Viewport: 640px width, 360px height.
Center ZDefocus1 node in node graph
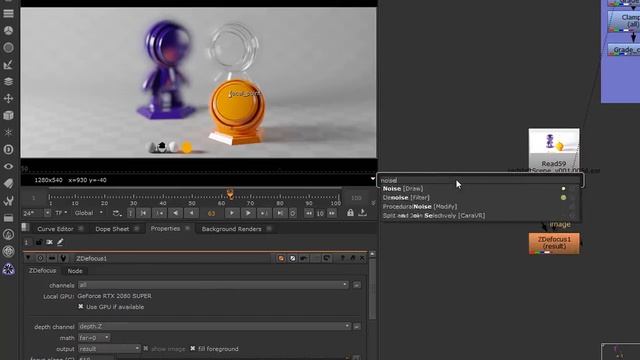(x=40, y=258)
